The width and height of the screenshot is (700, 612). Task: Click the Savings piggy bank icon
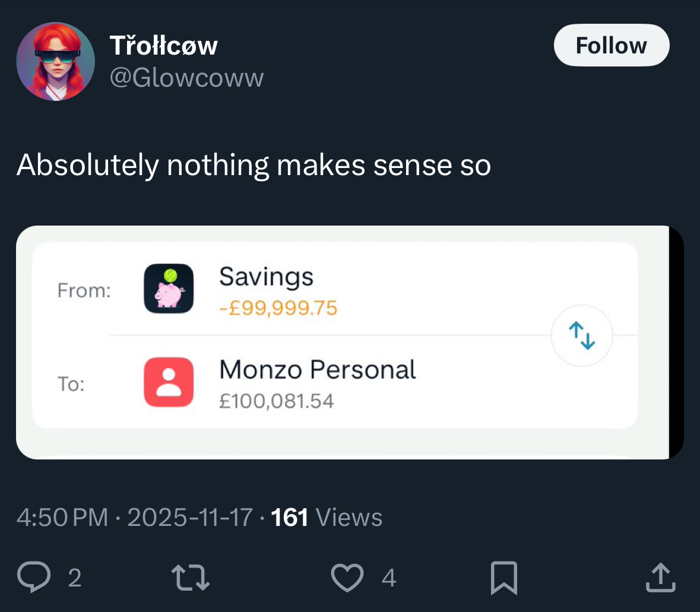pos(169,288)
